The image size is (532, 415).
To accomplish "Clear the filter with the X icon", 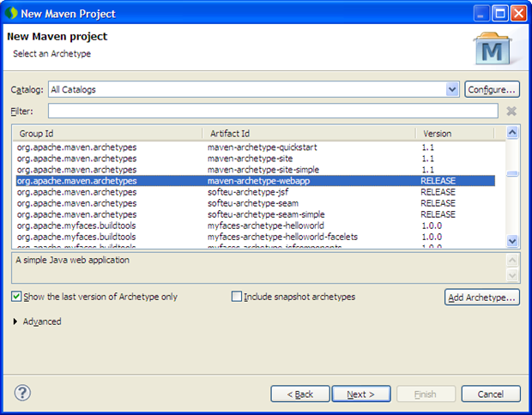I will pyautogui.click(x=511, y=111).
